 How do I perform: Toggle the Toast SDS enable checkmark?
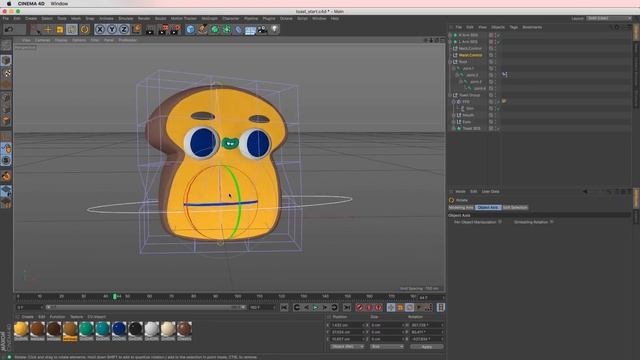498,129
